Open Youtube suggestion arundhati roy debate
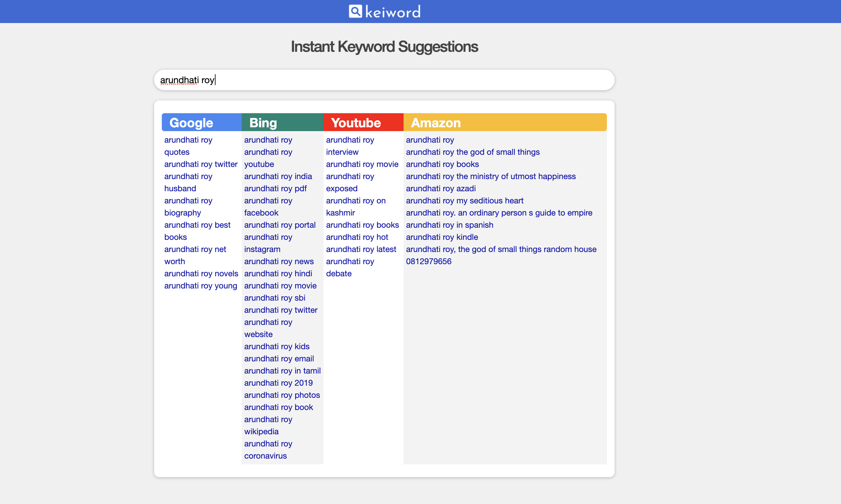 350,268
